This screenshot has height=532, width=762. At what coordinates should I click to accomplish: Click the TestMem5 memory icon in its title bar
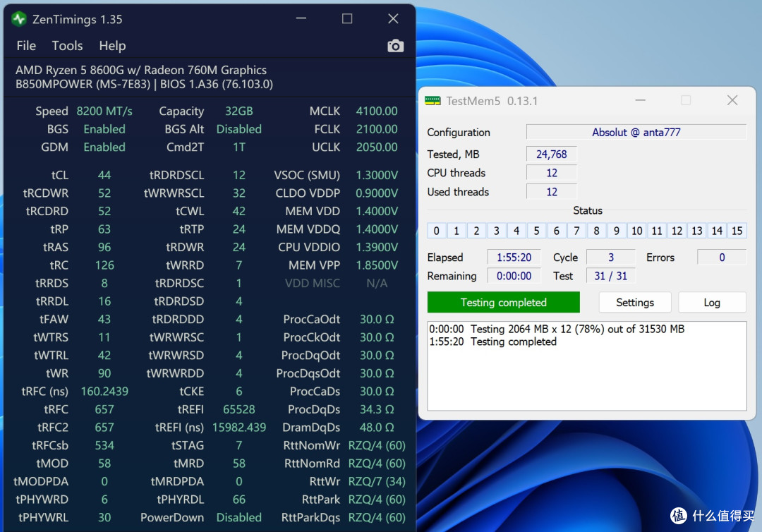pyautogui.click(x=433, y=101)
